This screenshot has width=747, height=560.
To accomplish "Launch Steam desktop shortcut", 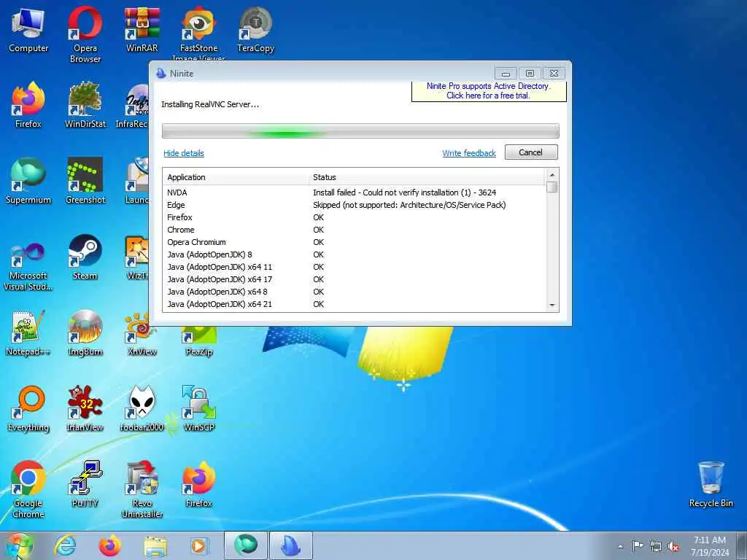I will [x=85, y=257].
